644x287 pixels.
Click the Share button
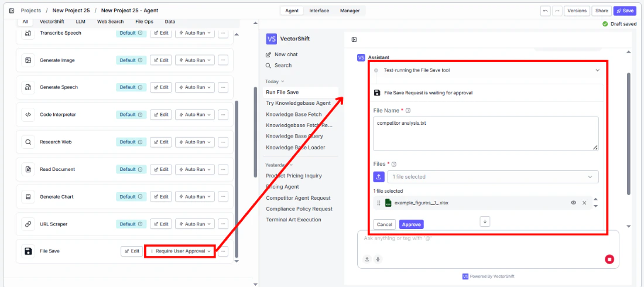[x=602, y=11]
